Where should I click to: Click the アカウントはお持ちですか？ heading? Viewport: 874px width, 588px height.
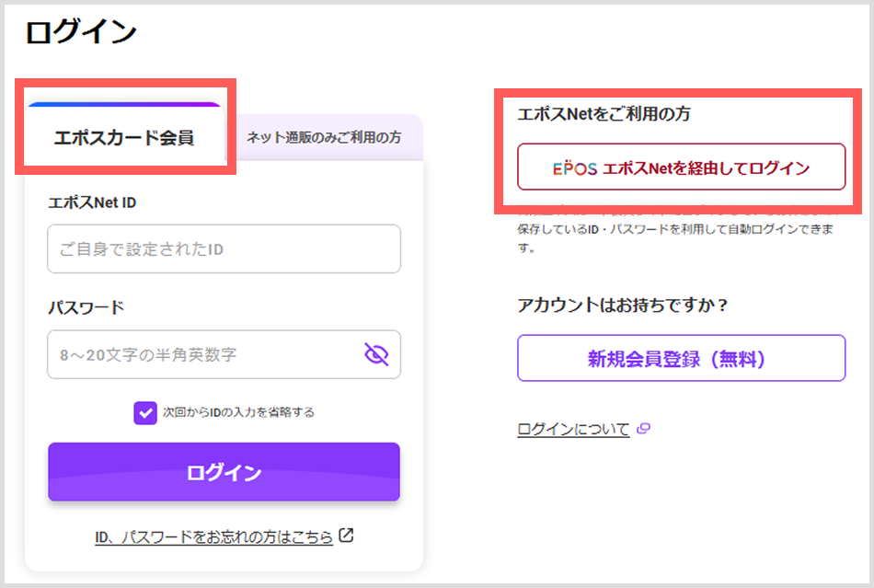pyautogui.click(x=623, y=305)
